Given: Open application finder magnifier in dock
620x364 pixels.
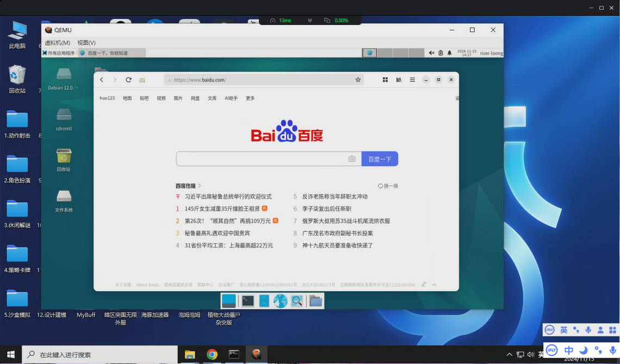Looking at the screenshot, I should click(x=296, y=301).
